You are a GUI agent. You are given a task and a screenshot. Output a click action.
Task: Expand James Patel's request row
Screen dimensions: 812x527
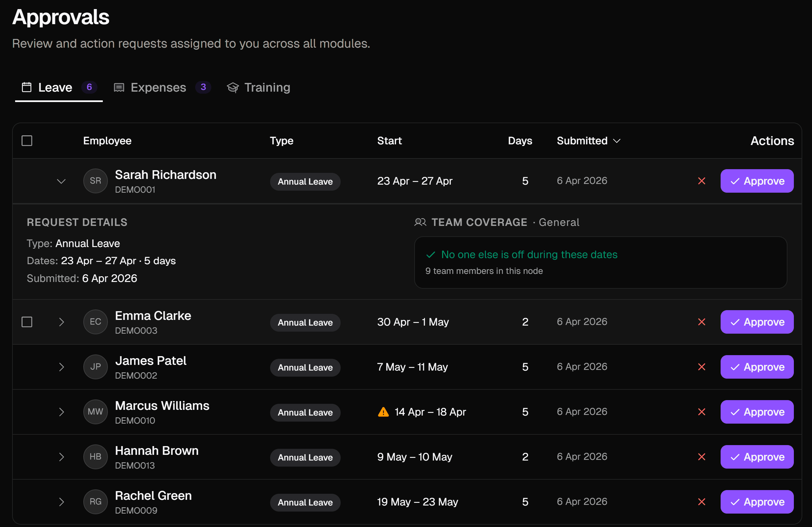61,367
